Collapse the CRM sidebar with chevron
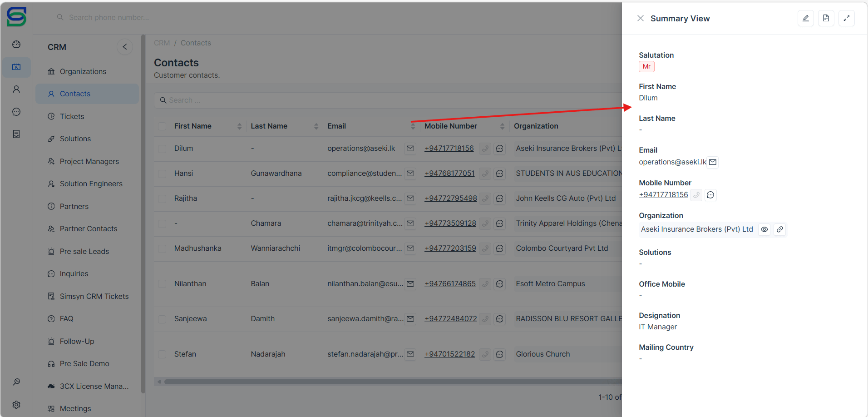 coord(125,47)
